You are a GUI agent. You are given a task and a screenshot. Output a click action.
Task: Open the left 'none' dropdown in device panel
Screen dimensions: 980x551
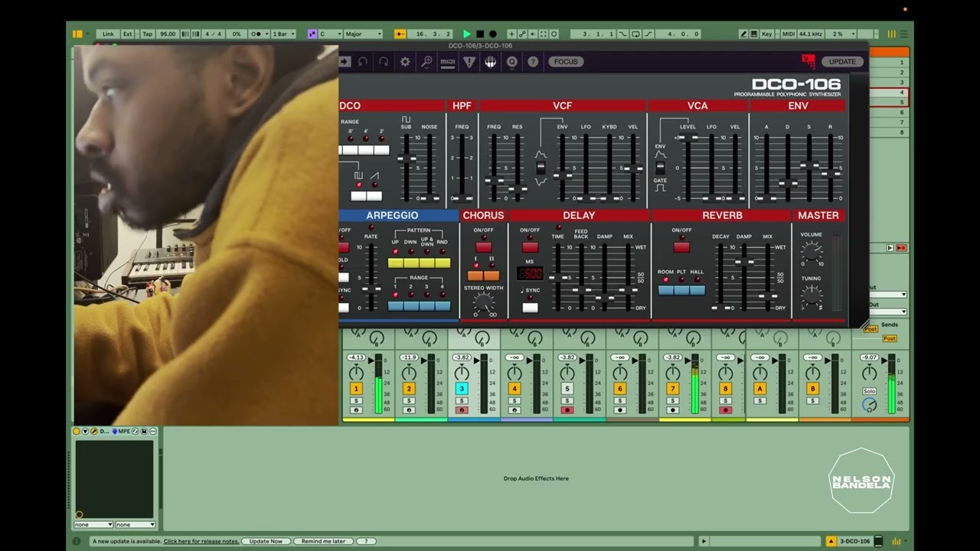[x=93, y=524]
